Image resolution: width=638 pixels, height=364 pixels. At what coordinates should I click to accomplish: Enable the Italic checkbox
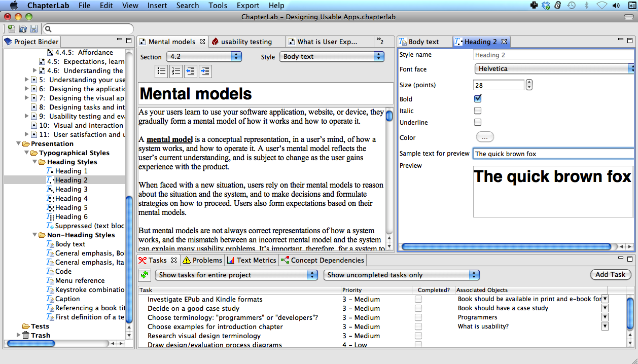[478, 111]
